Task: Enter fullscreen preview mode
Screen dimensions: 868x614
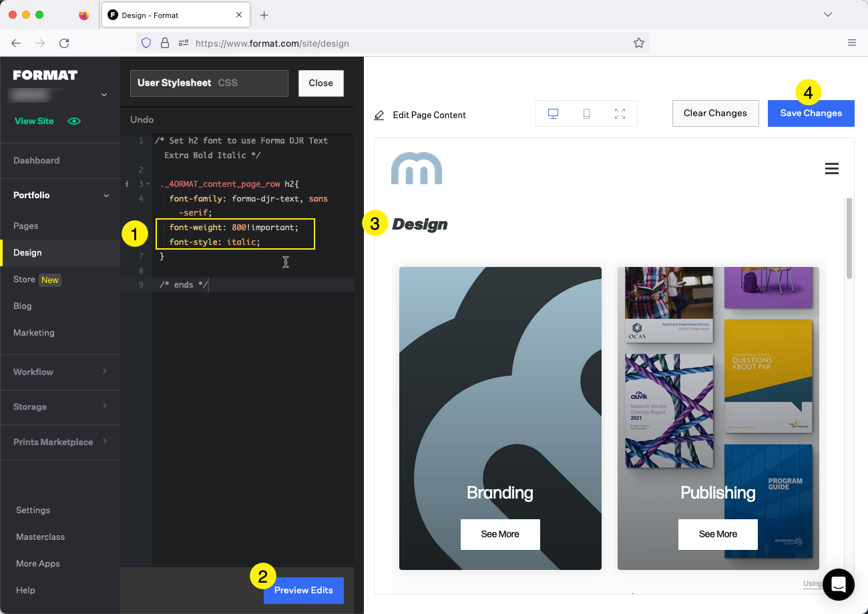Action: (x=620, y=113)
